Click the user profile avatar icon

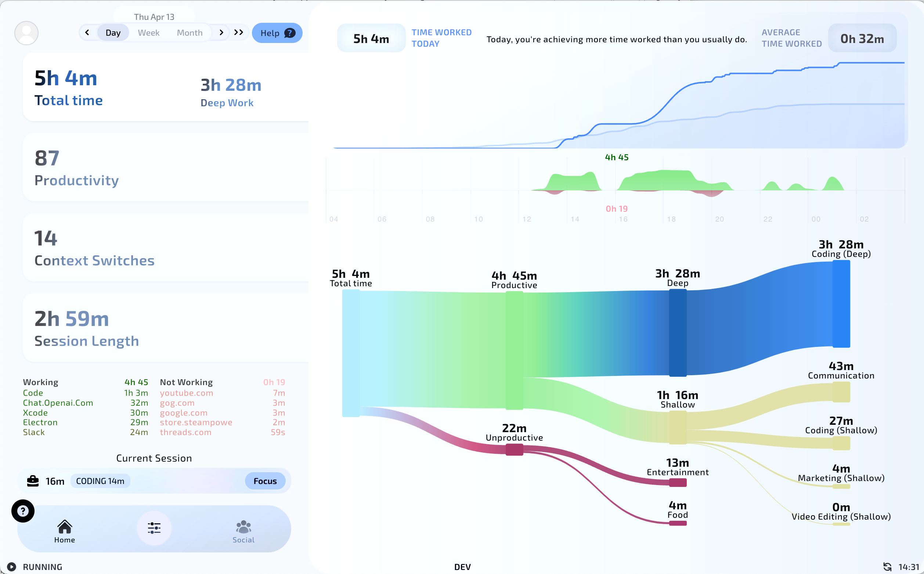pyautogui.click(x=26, y=32)
